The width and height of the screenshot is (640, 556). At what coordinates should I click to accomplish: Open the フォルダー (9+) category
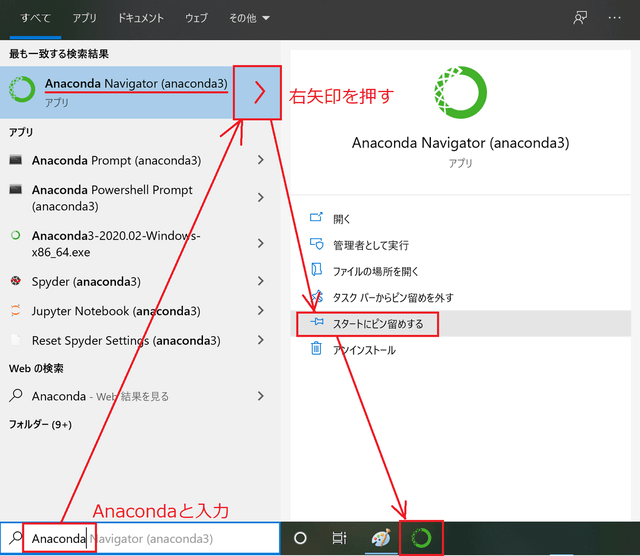(x=40, y=425)
